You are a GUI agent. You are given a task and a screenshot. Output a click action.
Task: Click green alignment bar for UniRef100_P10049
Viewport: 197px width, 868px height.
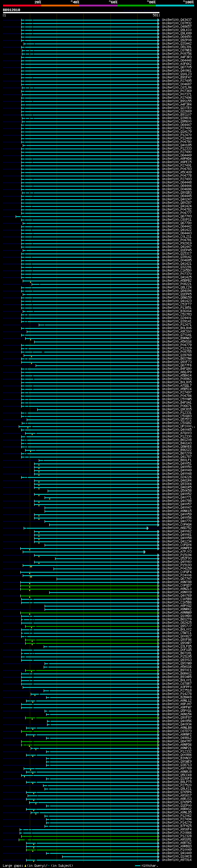pyautogui.click(x=93, y=850)
